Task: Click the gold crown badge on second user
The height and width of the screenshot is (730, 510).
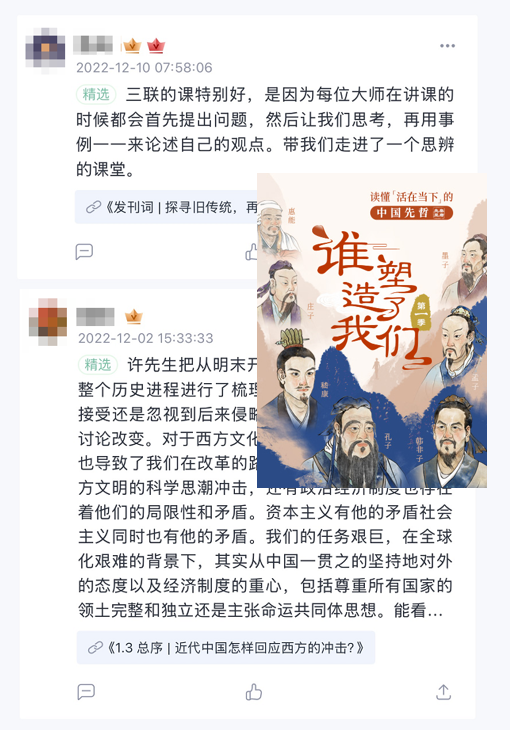Action: [134, 317]
